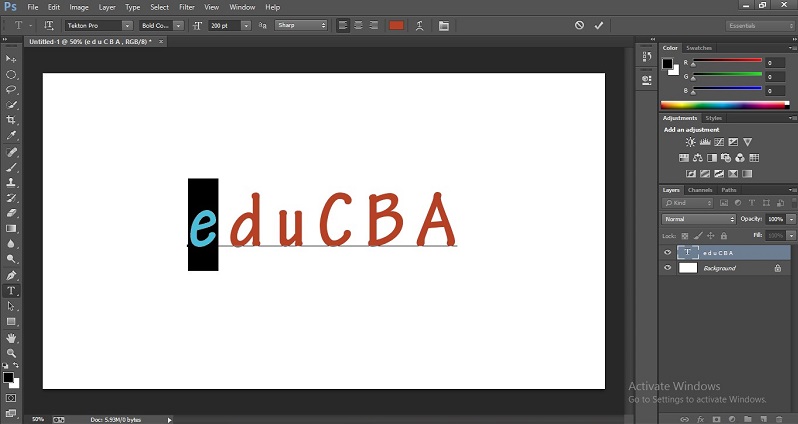Click the add layer style fx icon
Image resolution: width=798 pixels, height=424 pixels.
(701, 419)
